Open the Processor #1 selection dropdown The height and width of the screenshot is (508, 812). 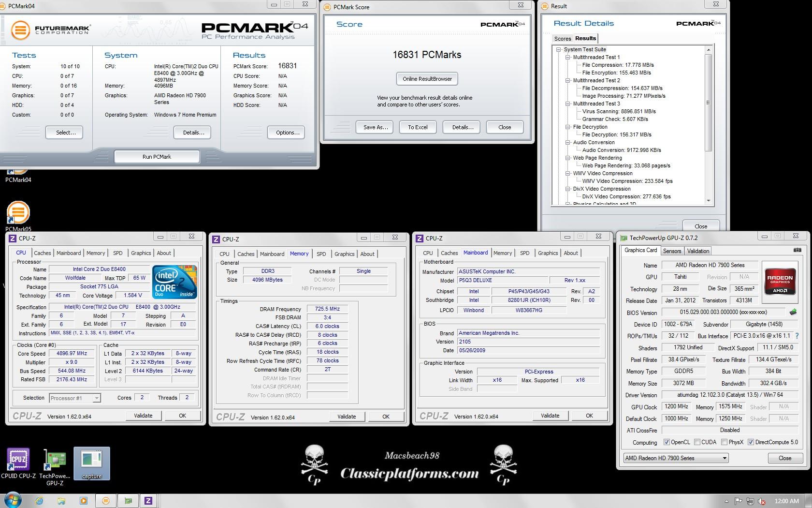pos(75,398)
